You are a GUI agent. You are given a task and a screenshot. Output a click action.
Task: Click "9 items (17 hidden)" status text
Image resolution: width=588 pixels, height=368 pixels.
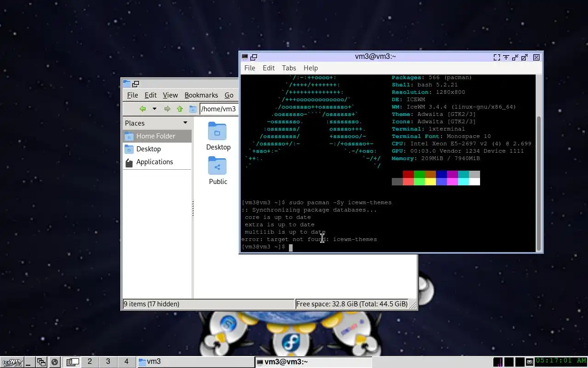(x=152, y=304)
